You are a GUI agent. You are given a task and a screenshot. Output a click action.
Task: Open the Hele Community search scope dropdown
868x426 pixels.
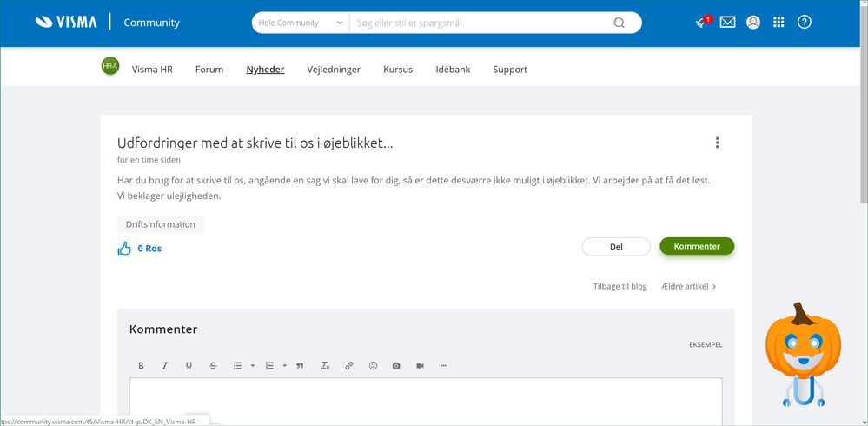pos(301,23)
